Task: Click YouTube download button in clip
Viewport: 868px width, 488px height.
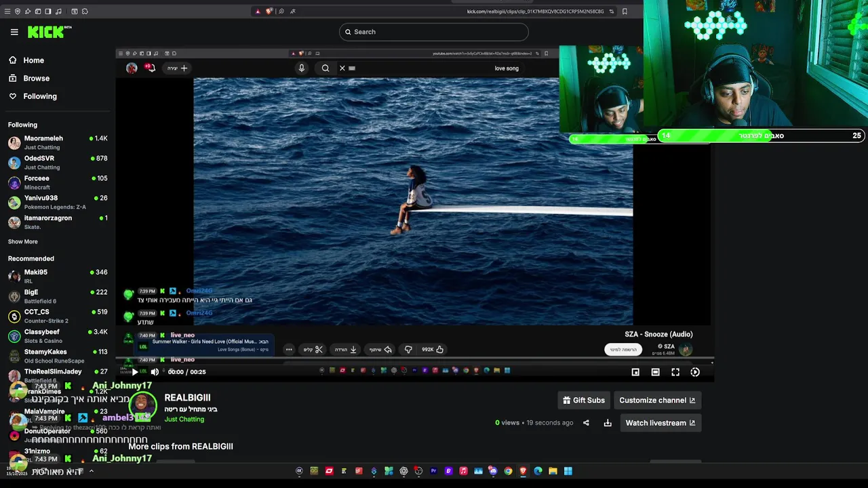Action: [x=346, y=350]
